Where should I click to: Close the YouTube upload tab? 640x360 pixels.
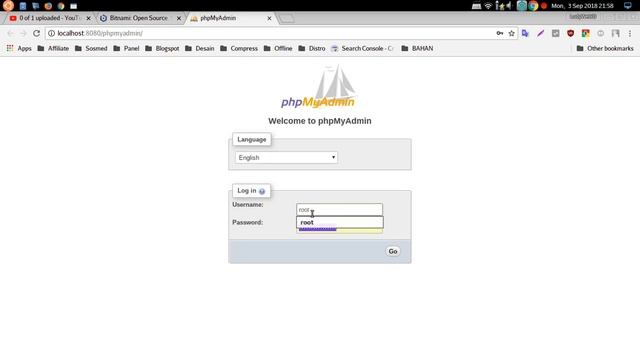click(x=89, y=18)
